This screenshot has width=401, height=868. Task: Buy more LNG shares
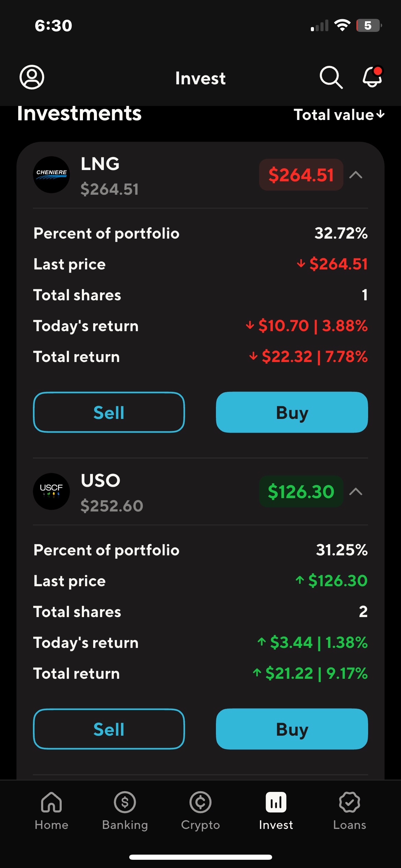point(292,412)
